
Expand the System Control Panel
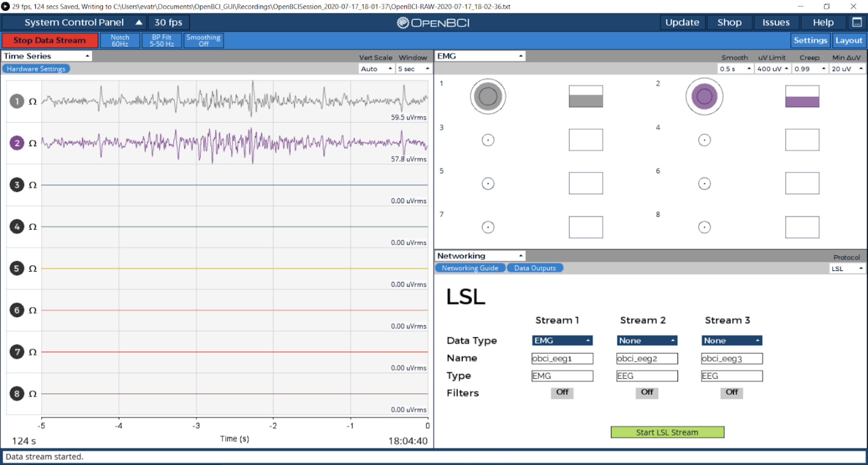(74, 22)
